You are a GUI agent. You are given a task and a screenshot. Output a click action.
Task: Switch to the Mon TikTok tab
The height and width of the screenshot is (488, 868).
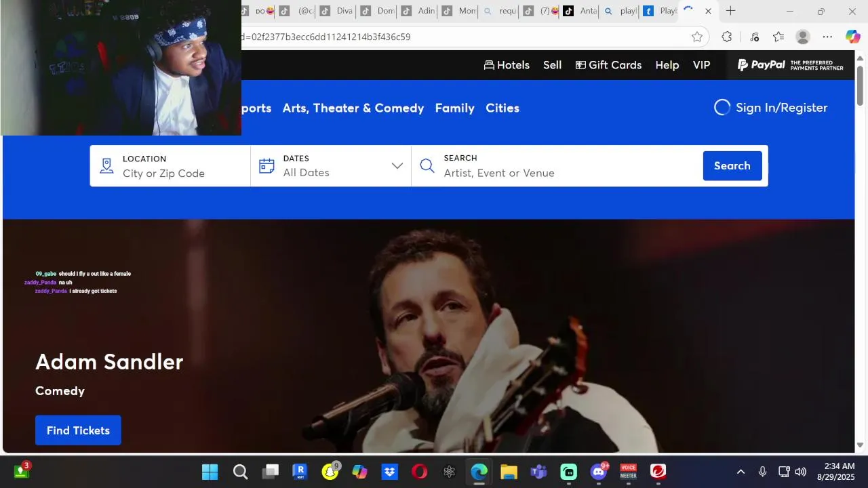[458, 11]
